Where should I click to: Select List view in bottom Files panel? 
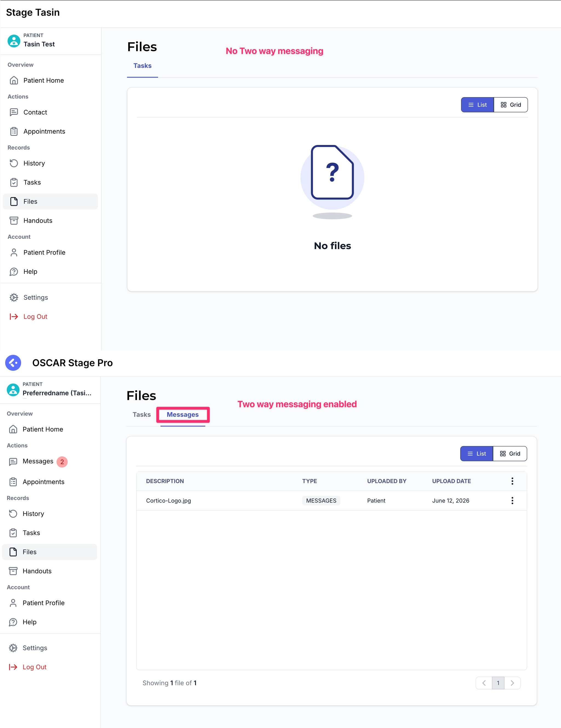(477, 454)
